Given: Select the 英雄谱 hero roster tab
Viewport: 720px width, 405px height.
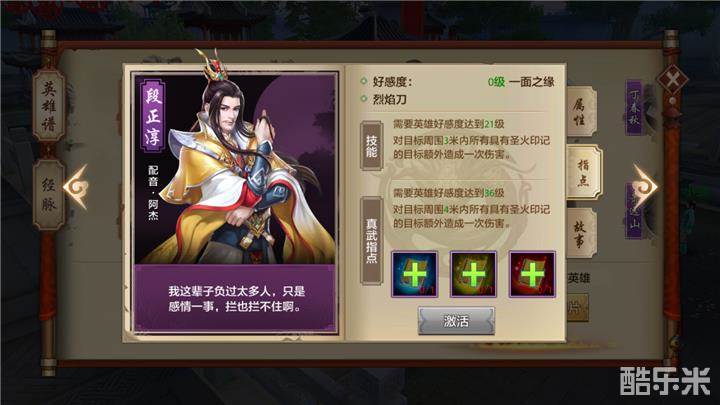Looking at the screenshot, I should (48, 106).
